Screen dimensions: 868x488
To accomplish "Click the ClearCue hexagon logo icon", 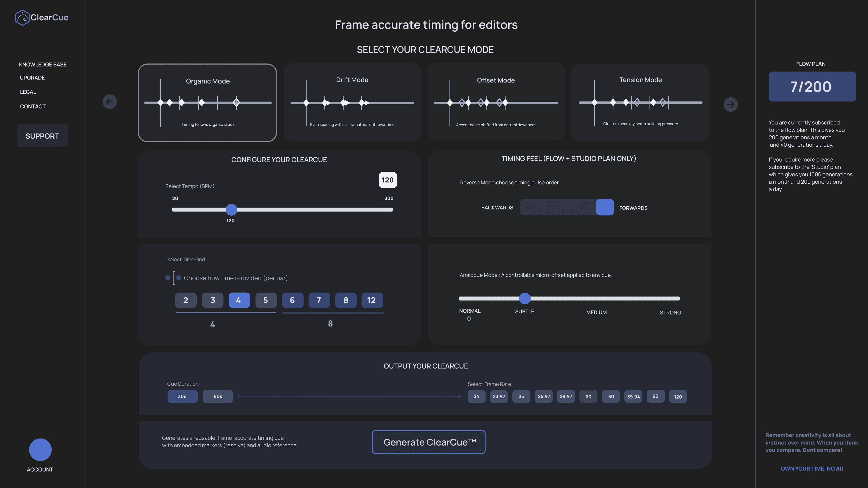I will (23, 18).
